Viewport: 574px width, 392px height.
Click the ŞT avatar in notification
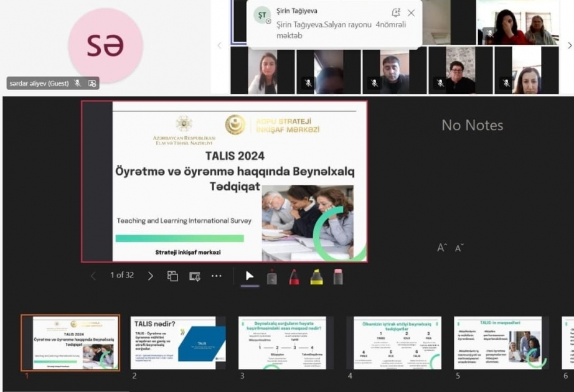click(x=261, y=15)
